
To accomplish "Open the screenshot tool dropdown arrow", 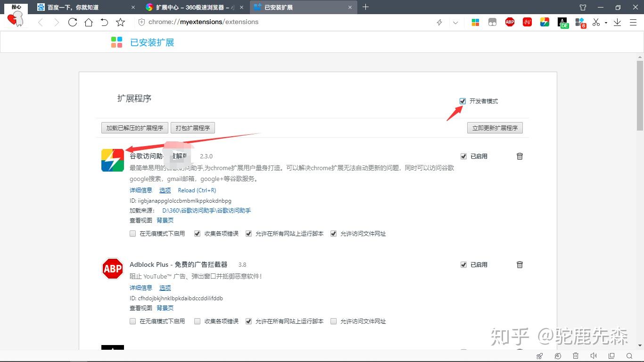I will point(606,22).
